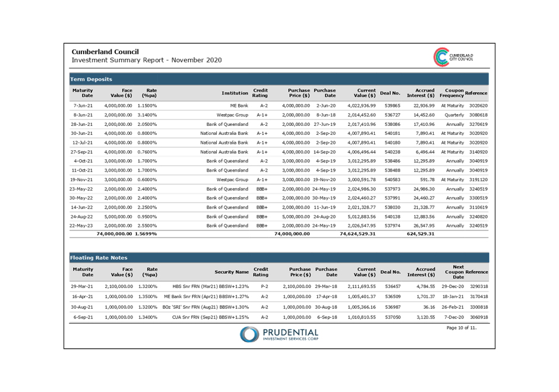
Task: Click 'CUA Snr FRN (Sep21) BBSW+1.25%' security
Action: coord(210,317)
